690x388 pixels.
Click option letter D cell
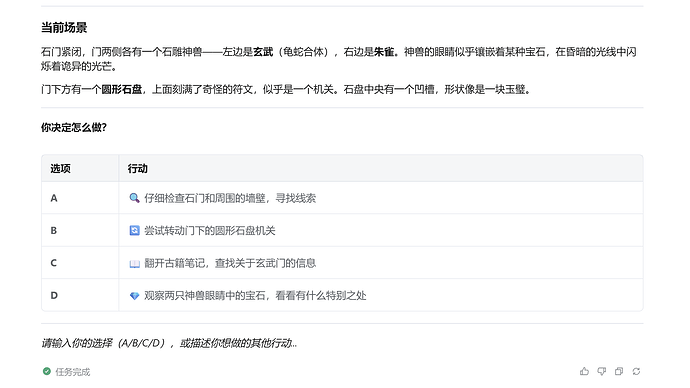coord(80,296)
